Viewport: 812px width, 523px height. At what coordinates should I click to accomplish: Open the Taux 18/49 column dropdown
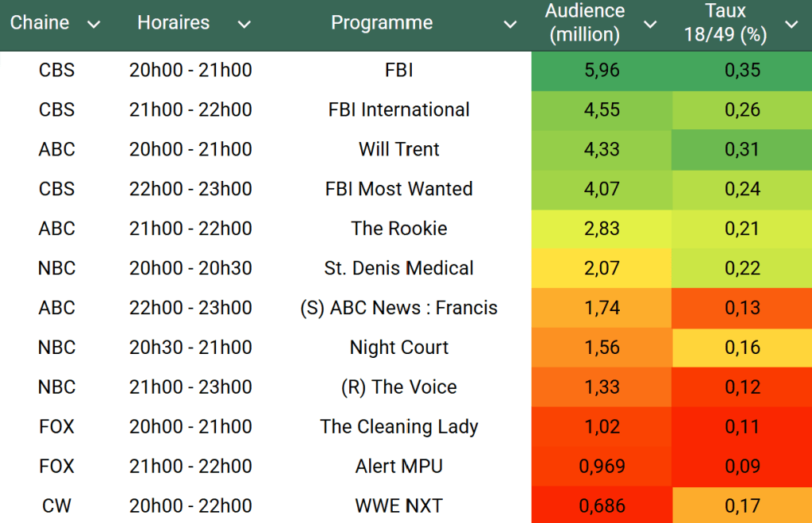pyautogui.click(x=791, y=25)
